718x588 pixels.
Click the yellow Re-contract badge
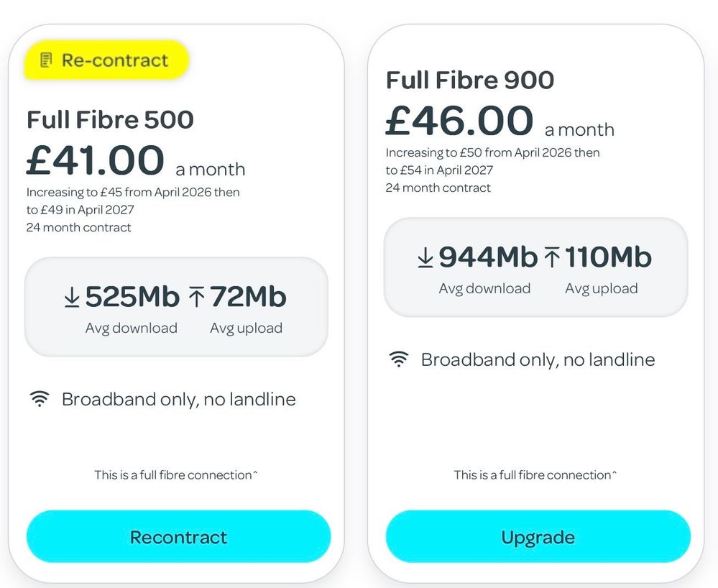click(106, 60)
